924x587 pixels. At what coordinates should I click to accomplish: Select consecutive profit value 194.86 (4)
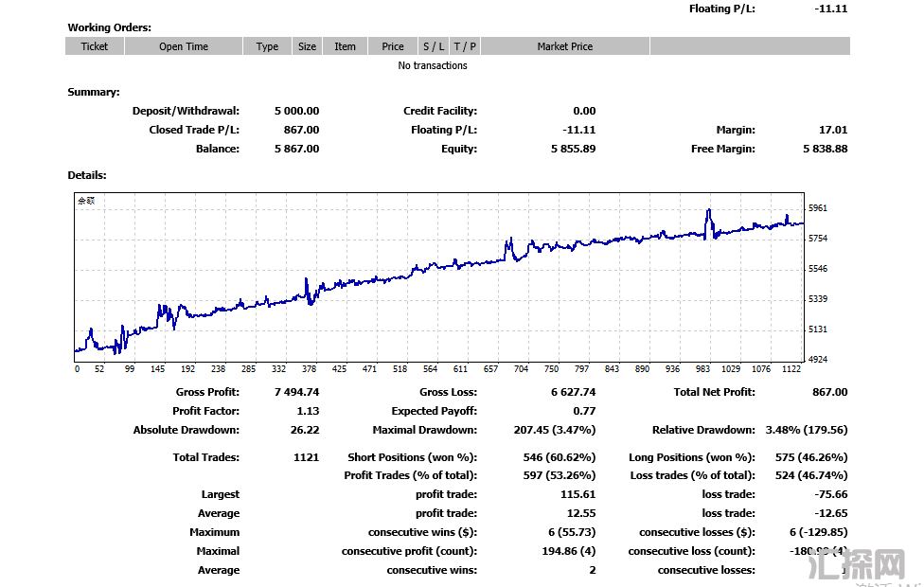(569, 551)
